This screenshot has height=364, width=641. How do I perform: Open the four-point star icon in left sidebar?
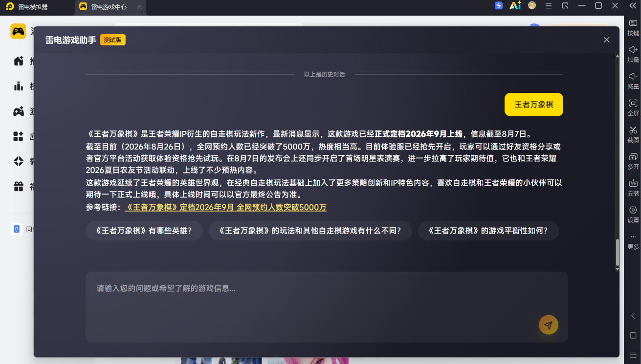(x=19, y=161)
